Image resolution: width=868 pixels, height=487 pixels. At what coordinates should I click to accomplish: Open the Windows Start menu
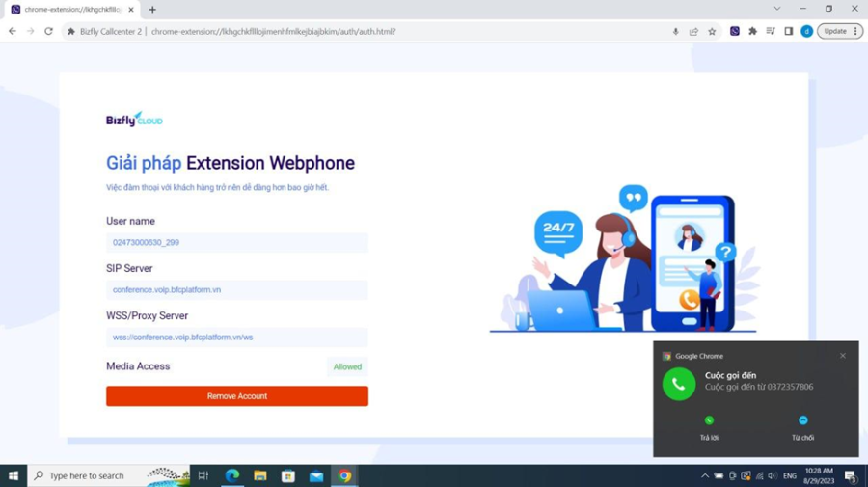pos(14,476)
